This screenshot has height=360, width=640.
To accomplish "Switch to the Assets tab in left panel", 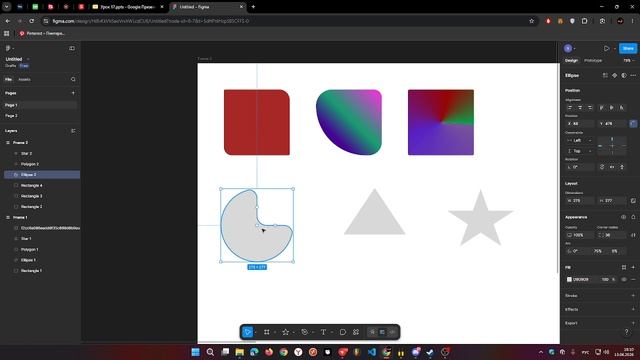I will 24,80.
